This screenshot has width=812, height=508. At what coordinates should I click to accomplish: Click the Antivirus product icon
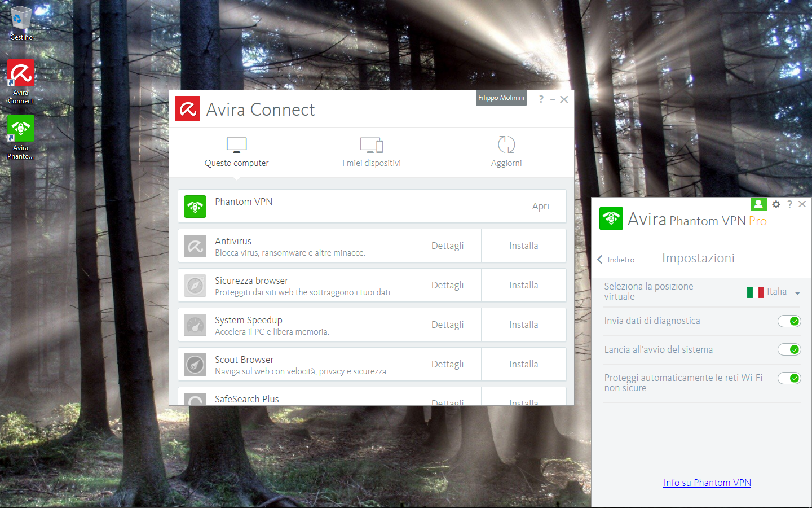195,246
